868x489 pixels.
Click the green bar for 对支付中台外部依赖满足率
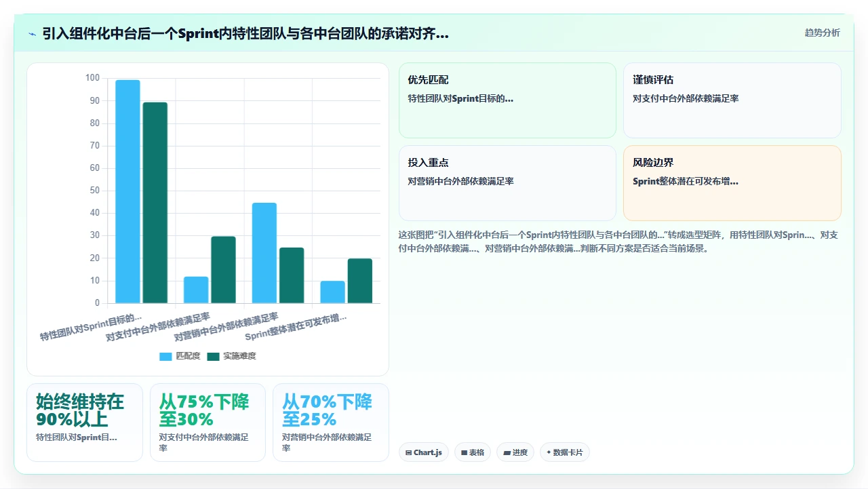(x=224, y=270)
